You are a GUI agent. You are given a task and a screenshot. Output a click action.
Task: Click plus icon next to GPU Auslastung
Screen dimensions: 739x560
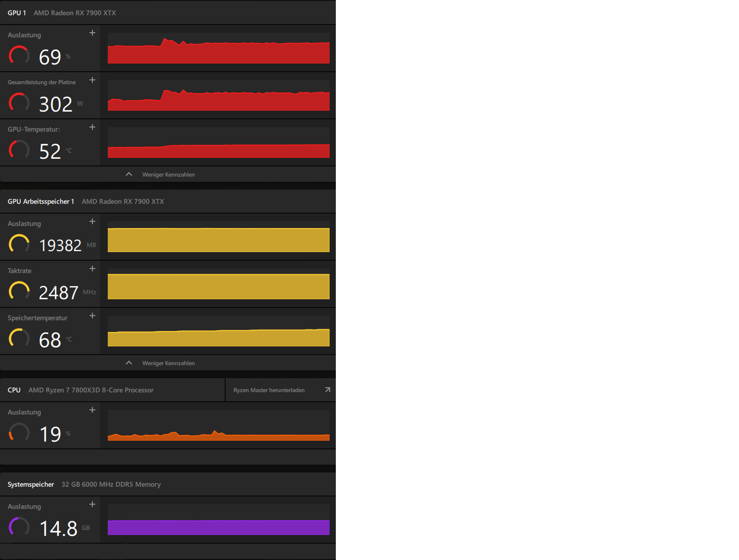click(x=92, y=33)
